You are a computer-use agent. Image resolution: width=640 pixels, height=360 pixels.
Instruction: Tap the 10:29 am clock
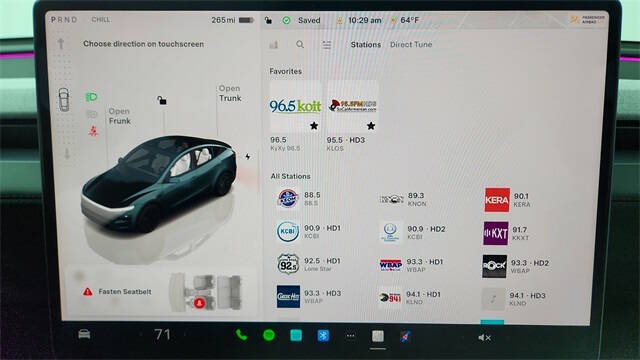click(364, 20)
